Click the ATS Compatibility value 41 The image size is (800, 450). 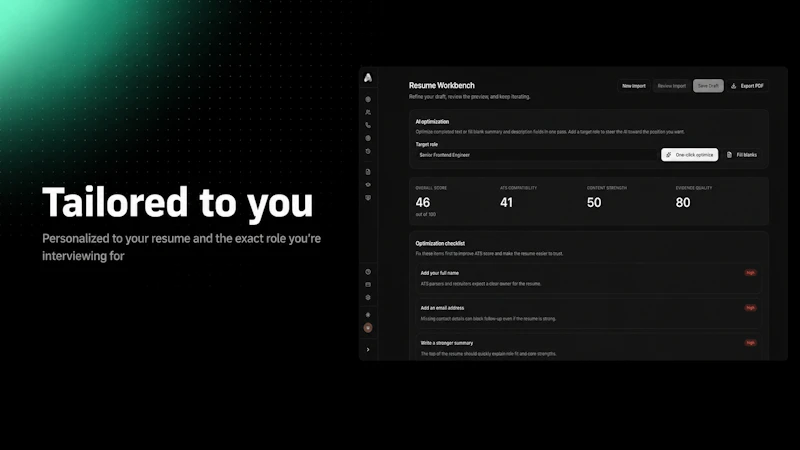point(506,203)
